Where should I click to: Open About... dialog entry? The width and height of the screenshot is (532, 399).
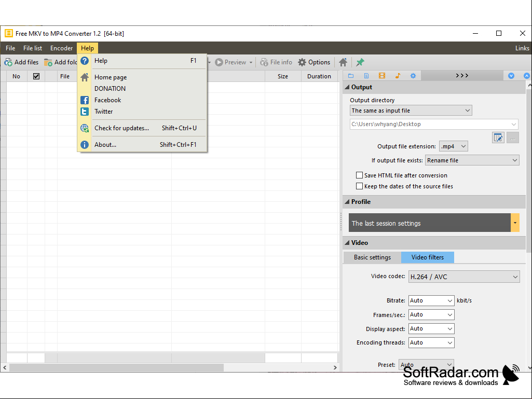click(x=143, y=145)
